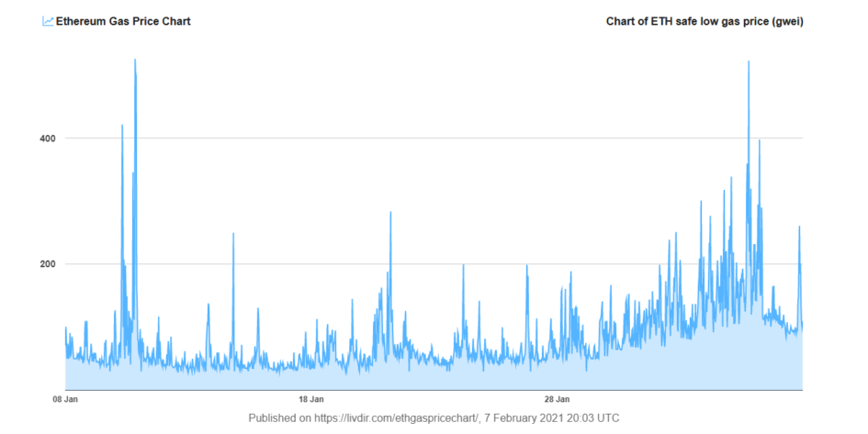Click the 400 horizontal gridline
The height and width of the screenshot is (434, 868).
coord(459,139)
